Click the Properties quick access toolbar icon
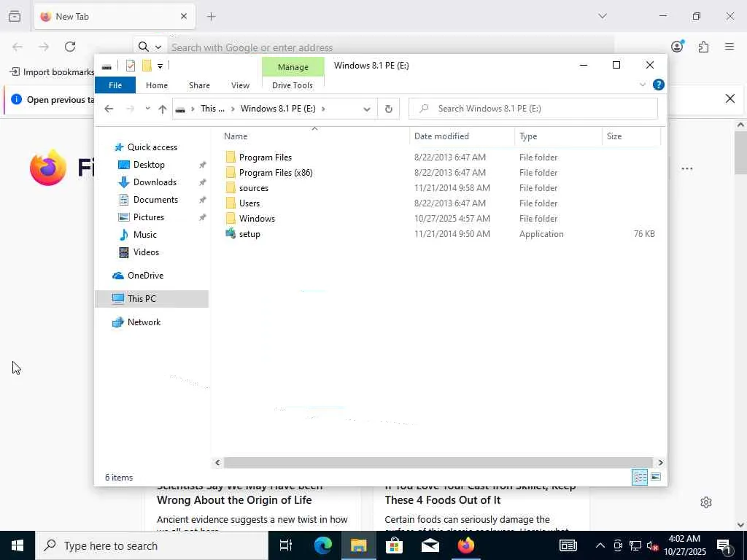 (x=131, y=66)
